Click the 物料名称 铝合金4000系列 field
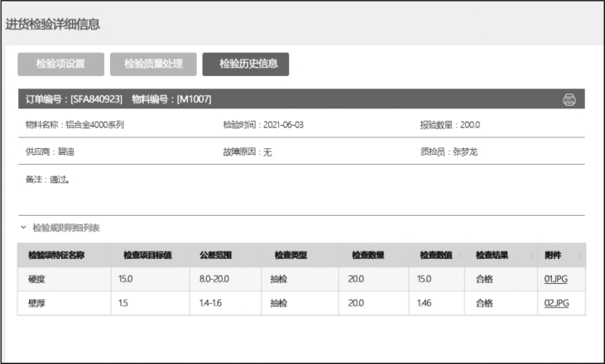 [x=74, y=125]
